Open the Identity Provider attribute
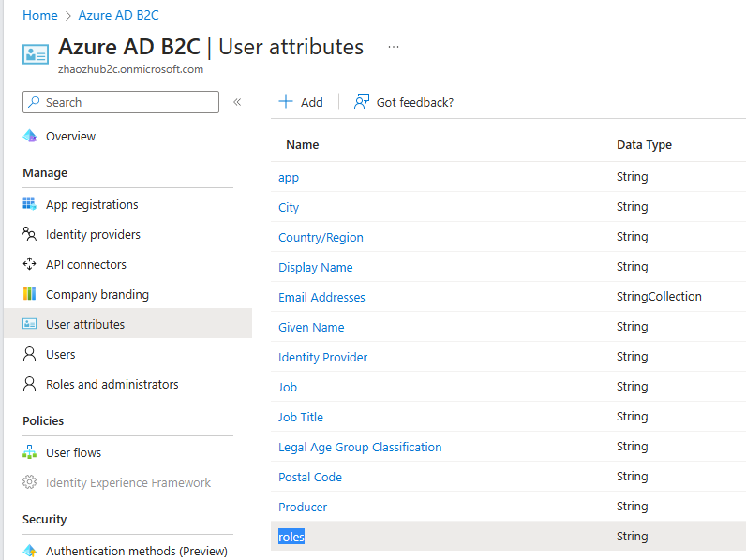This screenshot has height=560, width=746. tap(322, 357)
